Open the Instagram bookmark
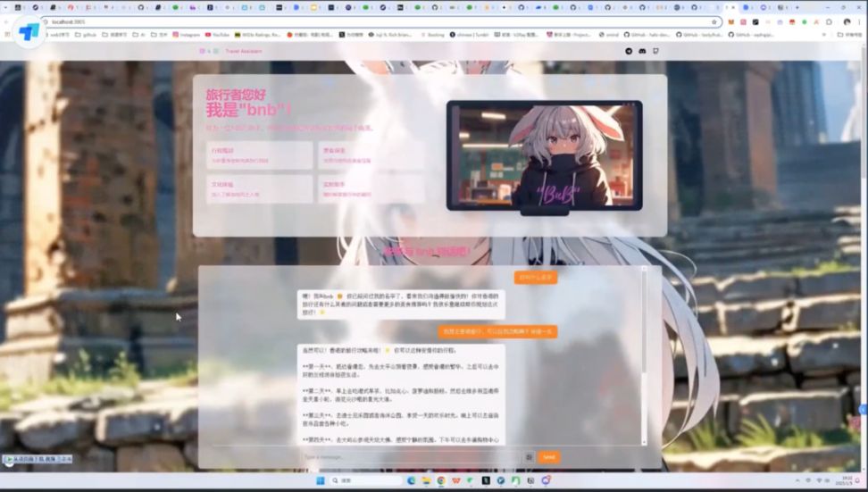Image resolution: width=868 pixels, height=492 pixels. point(186,34)
